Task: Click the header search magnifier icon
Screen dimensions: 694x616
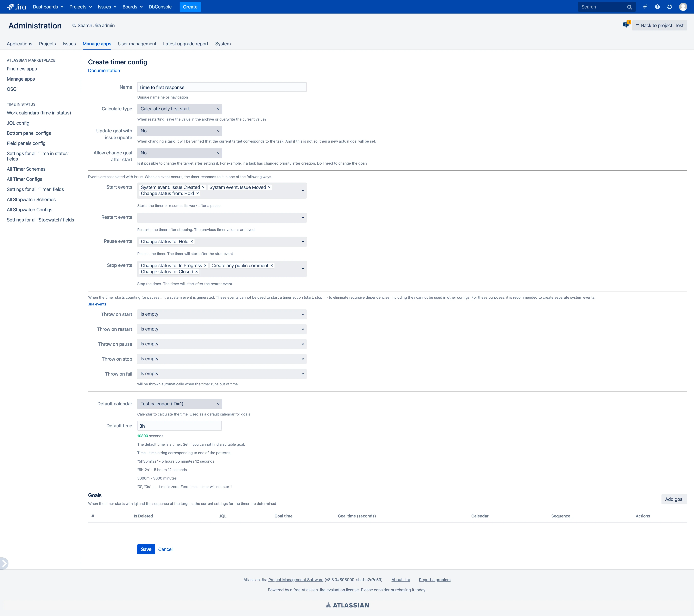Action: (629, 7)
